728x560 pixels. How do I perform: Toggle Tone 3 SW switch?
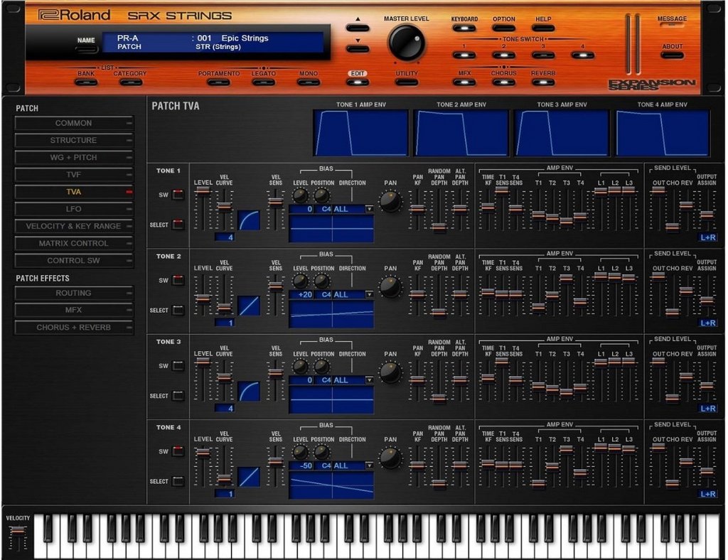[178, 365]
